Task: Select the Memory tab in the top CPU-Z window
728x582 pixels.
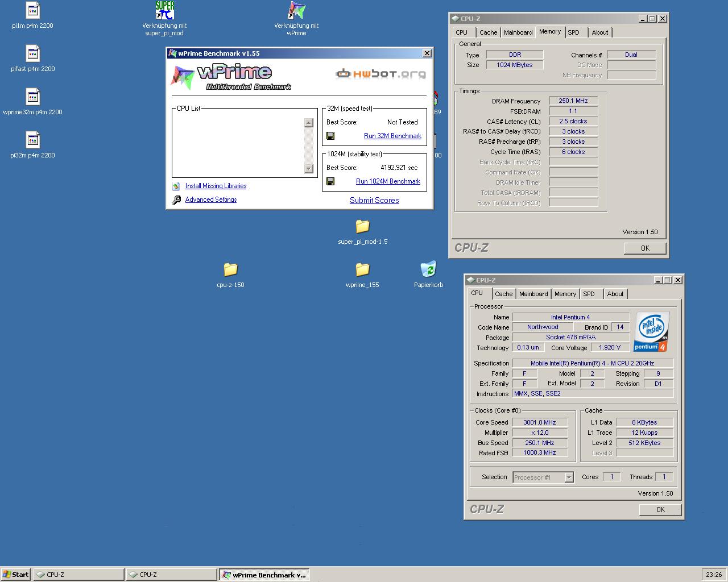Action: point(550,32)
